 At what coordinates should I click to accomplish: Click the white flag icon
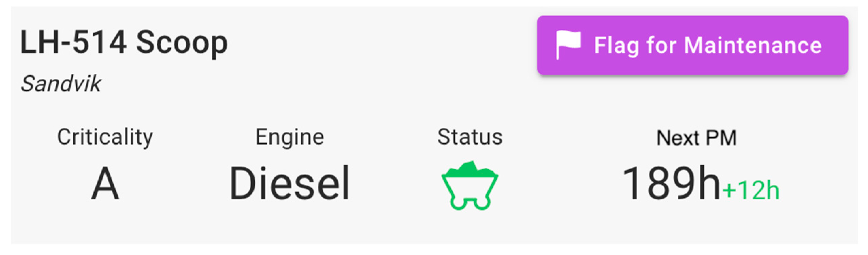click(568, 44)
